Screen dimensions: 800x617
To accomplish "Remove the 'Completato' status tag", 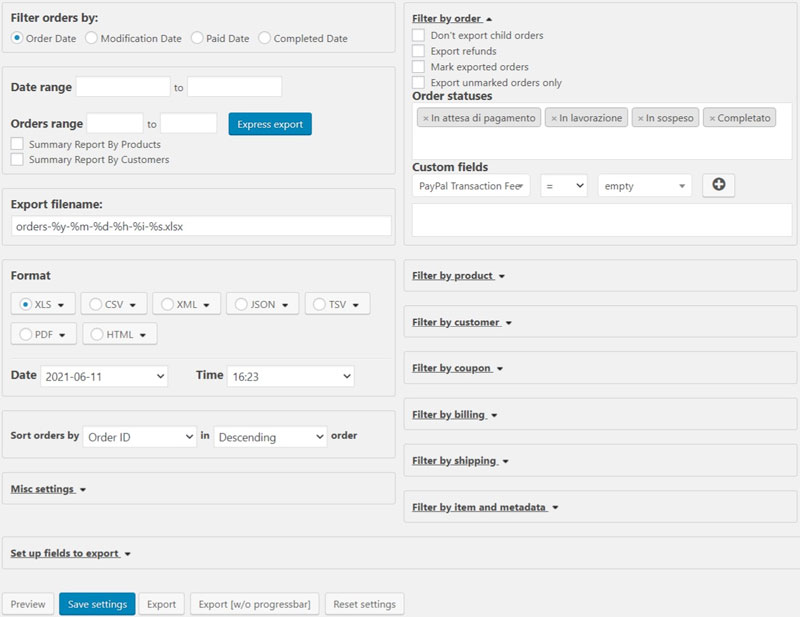I will click(x=712, y=118).
